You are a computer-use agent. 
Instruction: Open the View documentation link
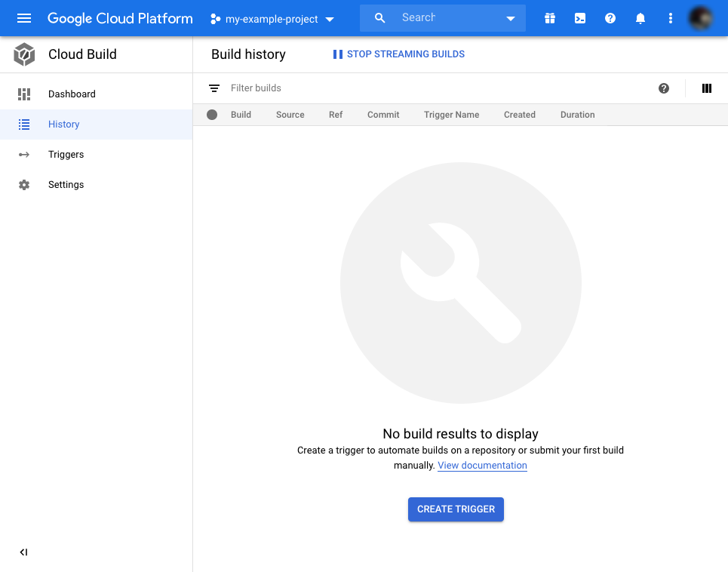(482, 465)
